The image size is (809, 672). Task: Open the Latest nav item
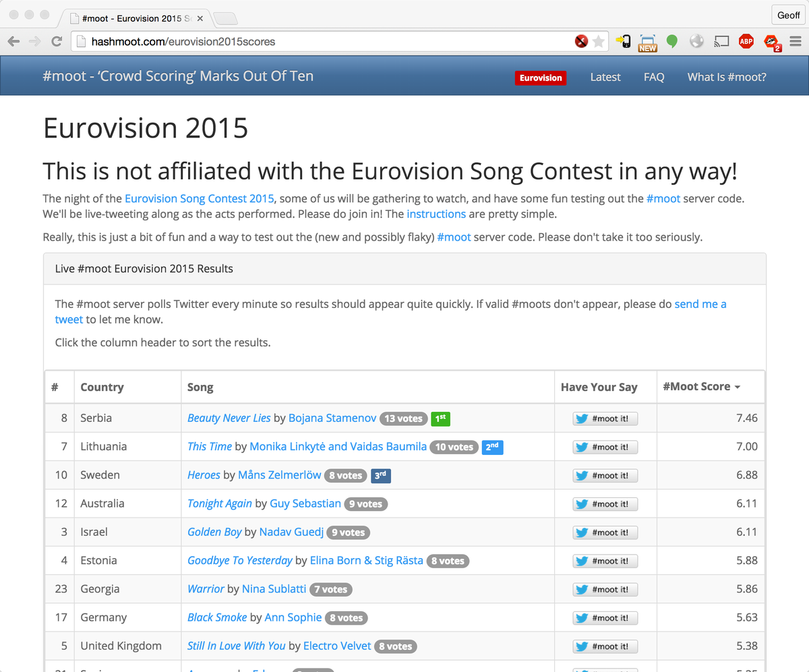(605, 77)
